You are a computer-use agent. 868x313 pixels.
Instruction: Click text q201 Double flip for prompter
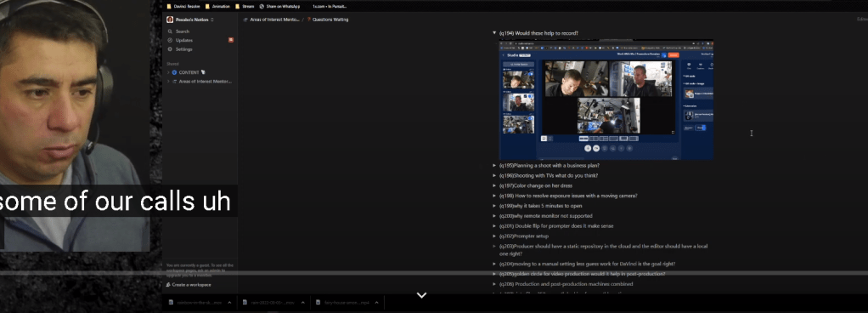[556, 226]
